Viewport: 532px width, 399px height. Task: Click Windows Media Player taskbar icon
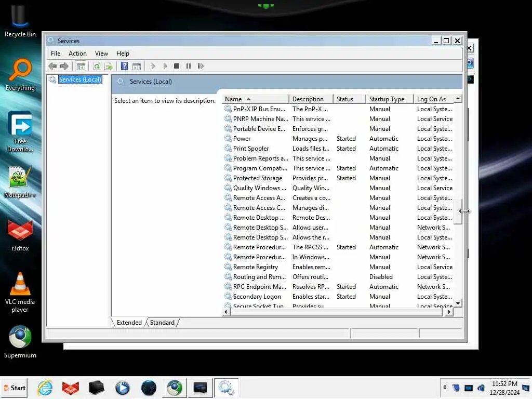click(123, 388)
